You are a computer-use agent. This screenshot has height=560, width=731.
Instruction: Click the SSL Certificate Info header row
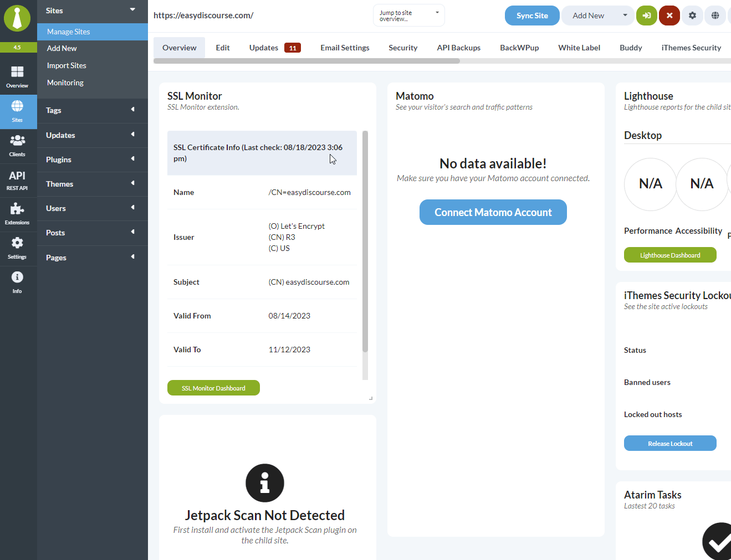(262, 153)
